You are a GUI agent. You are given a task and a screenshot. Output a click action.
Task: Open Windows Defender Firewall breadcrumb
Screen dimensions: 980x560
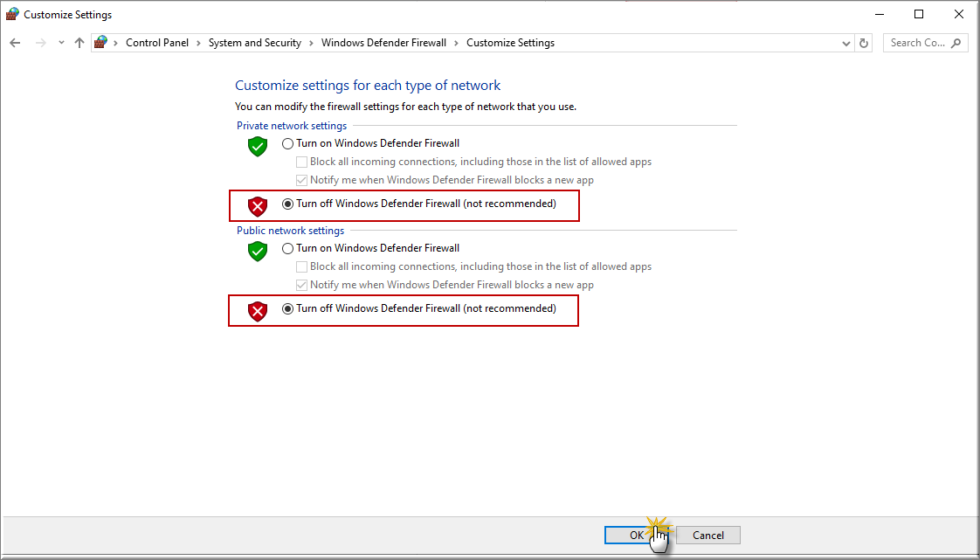(x=383, y=43)
